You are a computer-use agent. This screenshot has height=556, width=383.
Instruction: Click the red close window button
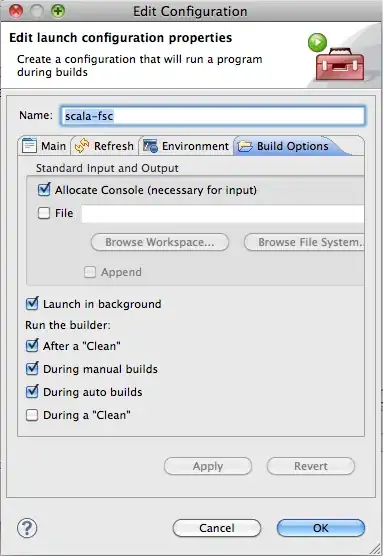[16, 11]
